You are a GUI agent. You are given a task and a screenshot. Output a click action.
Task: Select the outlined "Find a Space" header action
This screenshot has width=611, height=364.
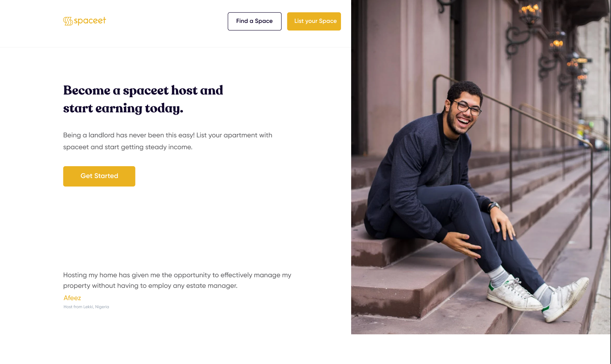[254, 21]
